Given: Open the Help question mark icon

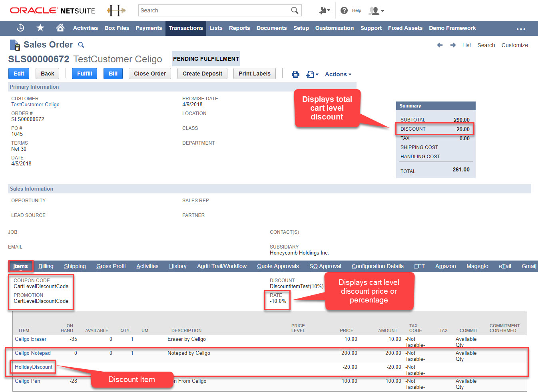Looking at the screenshot, I should pyautogui.click(x=344, y=10).
